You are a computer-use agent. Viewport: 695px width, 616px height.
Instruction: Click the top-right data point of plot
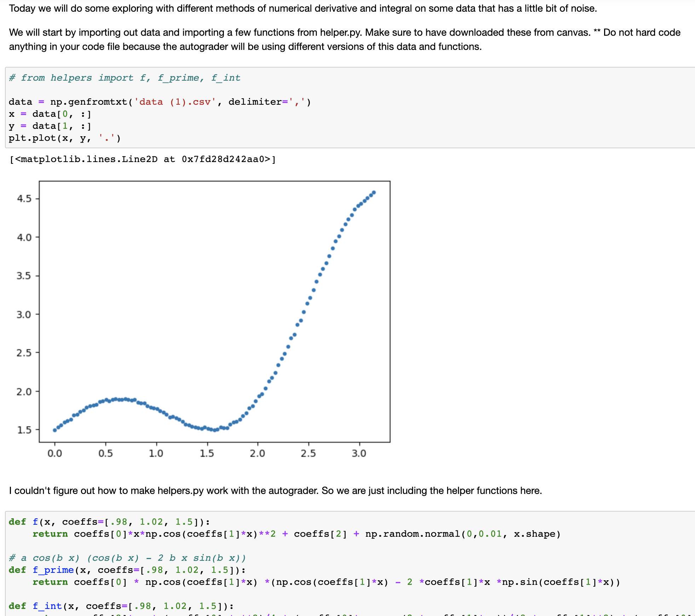[374, 193]
